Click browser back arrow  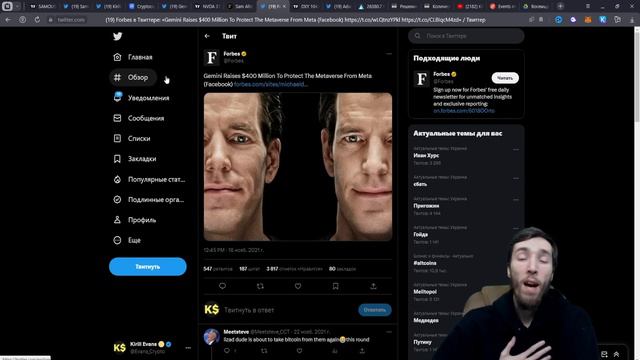pyautogui.click(x=8, y=20)
